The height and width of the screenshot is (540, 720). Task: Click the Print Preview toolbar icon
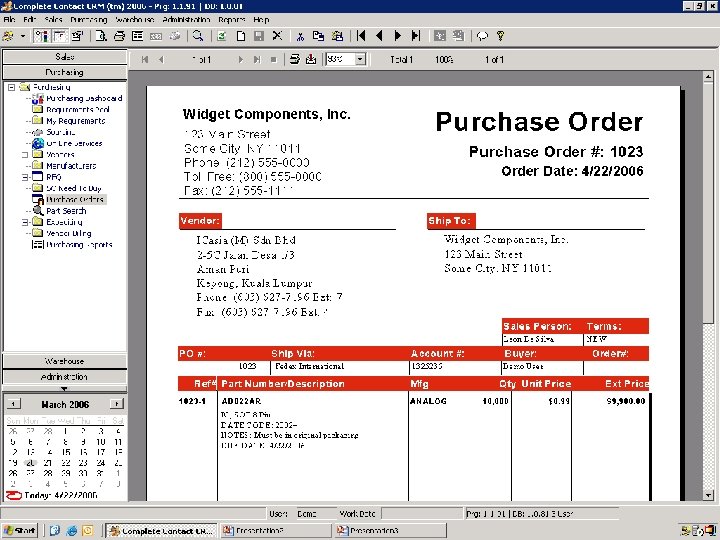[x=101, y=36]
